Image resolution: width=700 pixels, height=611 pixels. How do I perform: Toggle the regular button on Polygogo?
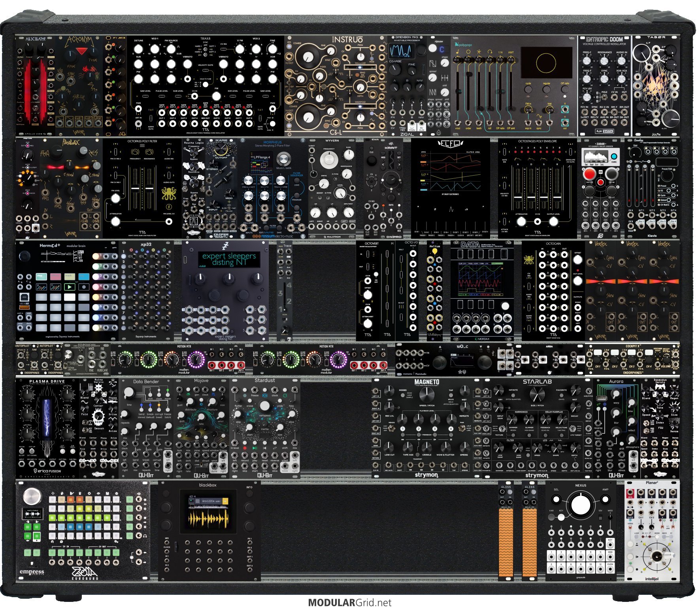(547, 89)
